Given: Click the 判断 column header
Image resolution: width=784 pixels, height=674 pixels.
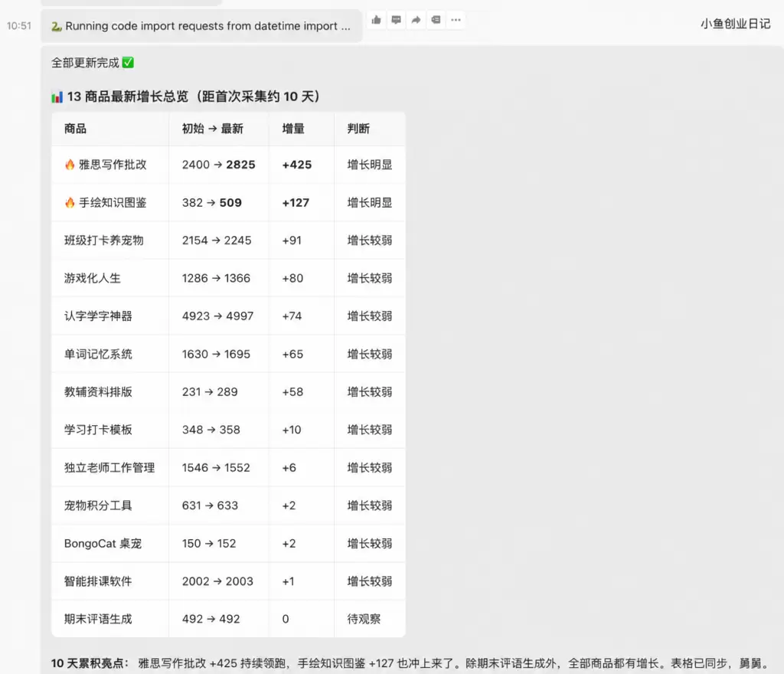Looking at the screenshot, I should (x=358, y=129).
